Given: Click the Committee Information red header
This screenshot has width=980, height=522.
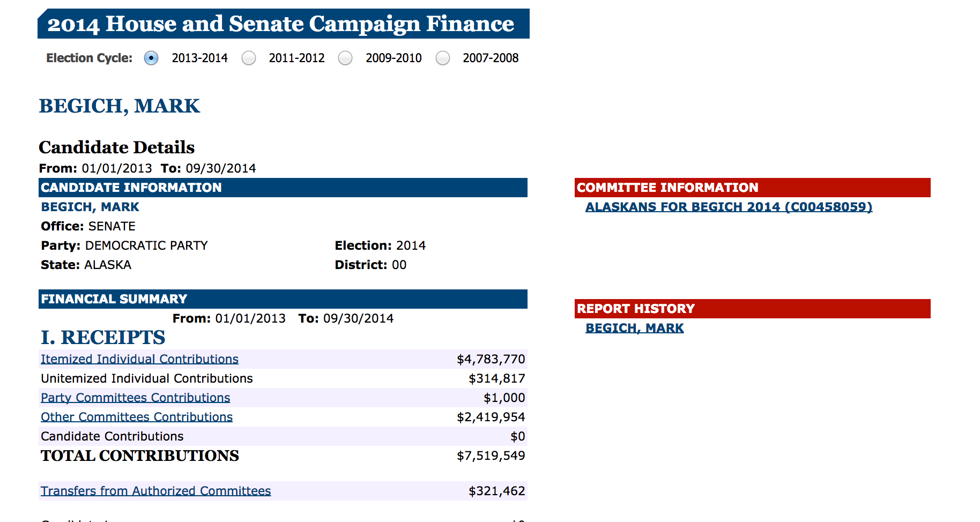Looking at the screenshot, I should point(753,188).
